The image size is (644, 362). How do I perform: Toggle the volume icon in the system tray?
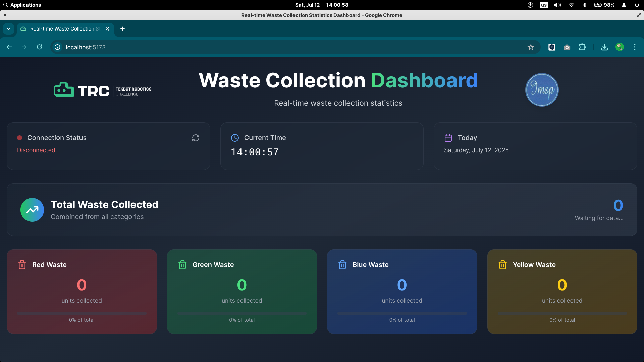[557, 5]
